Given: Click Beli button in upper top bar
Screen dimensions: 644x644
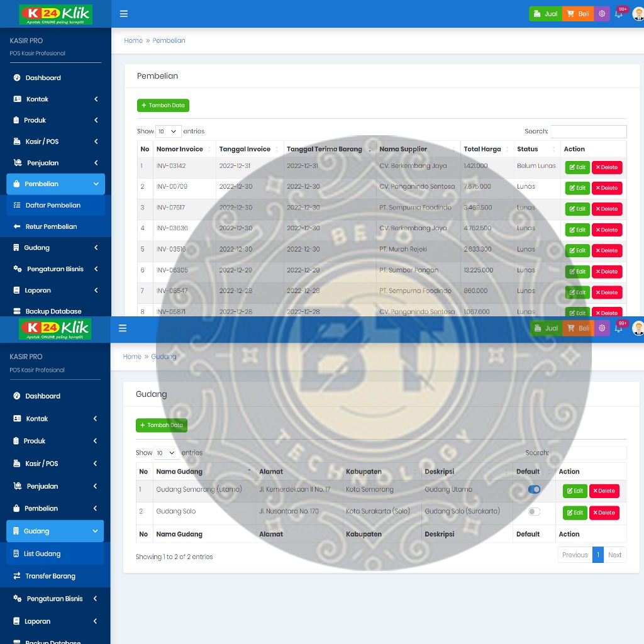Looking at the screenshot, I should click(578, 14).
